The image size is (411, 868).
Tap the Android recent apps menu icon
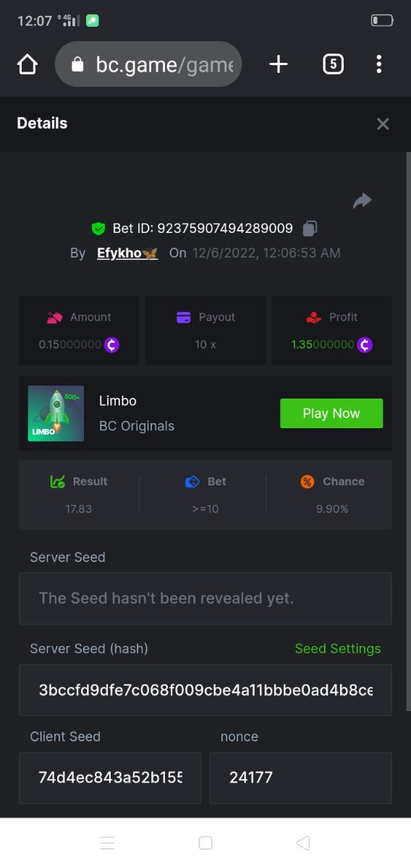[107, 843]
